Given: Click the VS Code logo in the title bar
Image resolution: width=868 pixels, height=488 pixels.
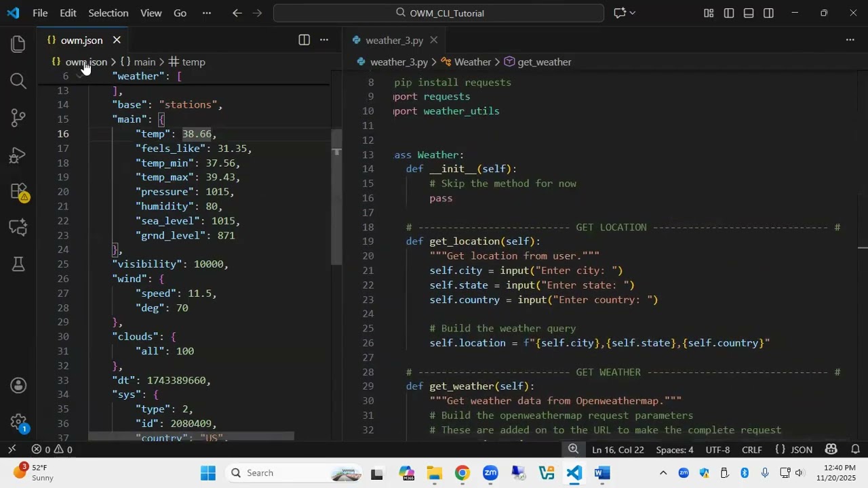Looking at the screenshot, I should coord(14,13).
